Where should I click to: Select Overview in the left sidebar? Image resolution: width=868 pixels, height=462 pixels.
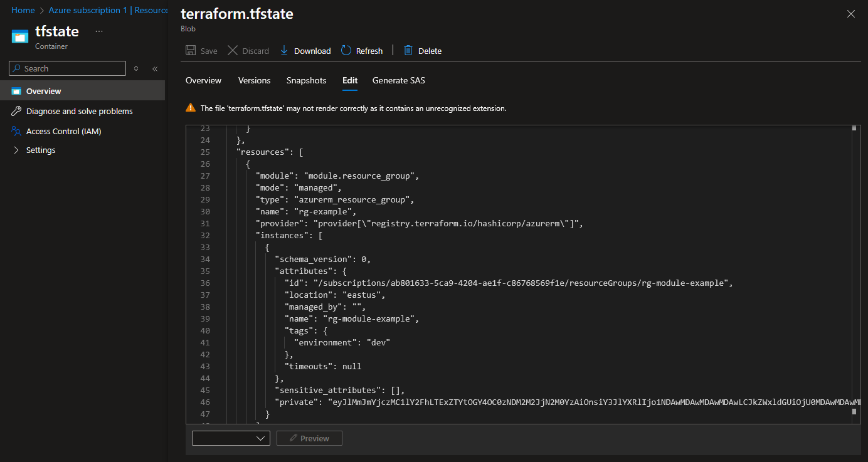pos(82,91)
